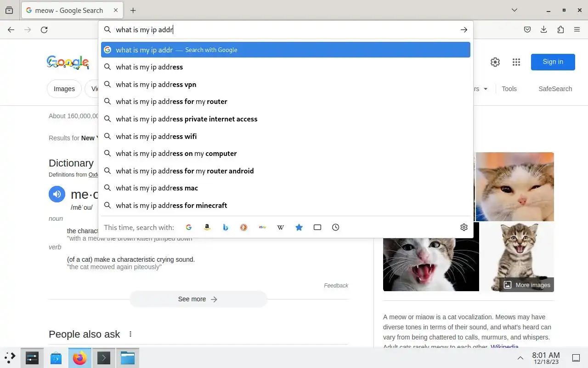
Task: Open the Extensions puzzle icon
Action: [560, 29]
